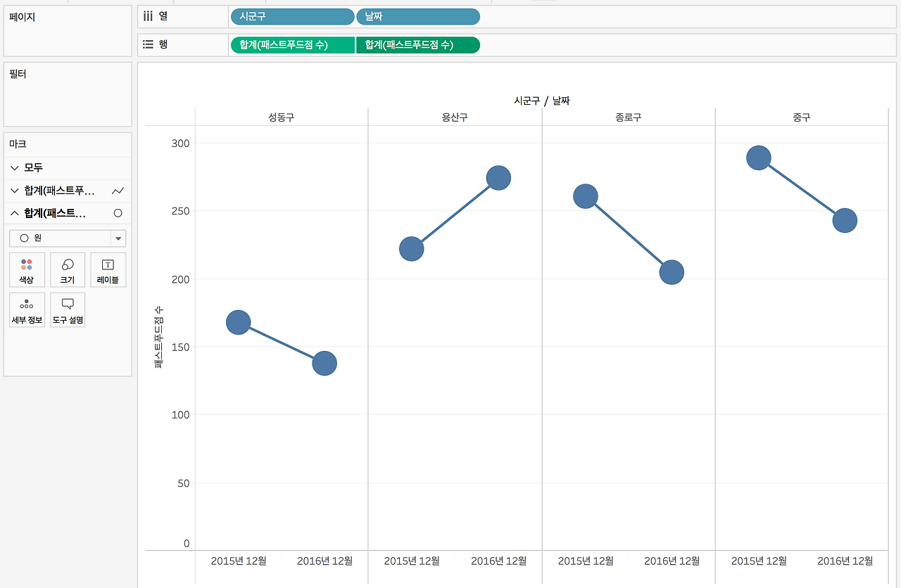Click 2015년 12월 axis label under 종로구
This screenshot has width=901, height=588.
click(x=586, y=561)
